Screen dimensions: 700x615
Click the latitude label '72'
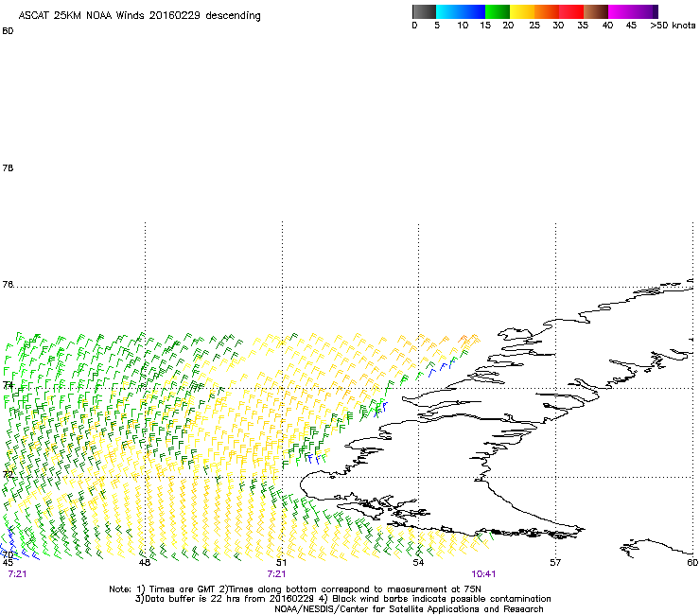[8, 474]
